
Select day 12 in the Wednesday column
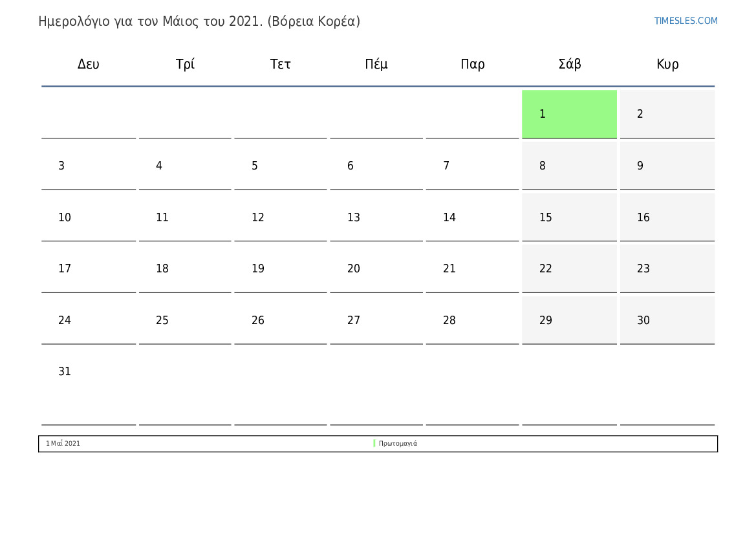281,217
